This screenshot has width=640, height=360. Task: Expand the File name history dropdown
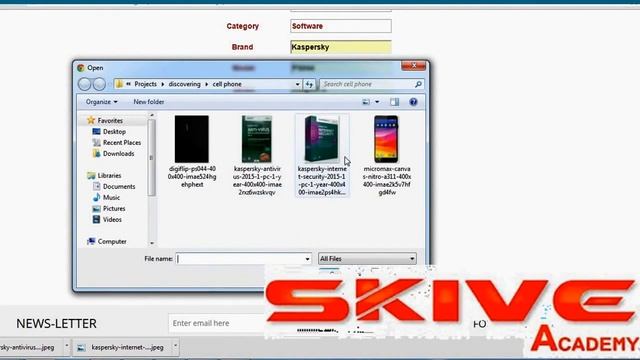[308, 259]
